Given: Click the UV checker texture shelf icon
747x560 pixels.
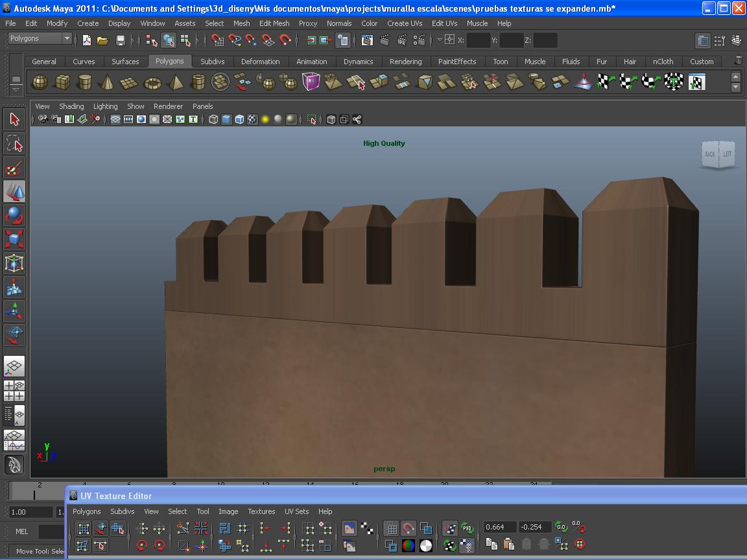Looking at the screenshot, I should 697,82.
